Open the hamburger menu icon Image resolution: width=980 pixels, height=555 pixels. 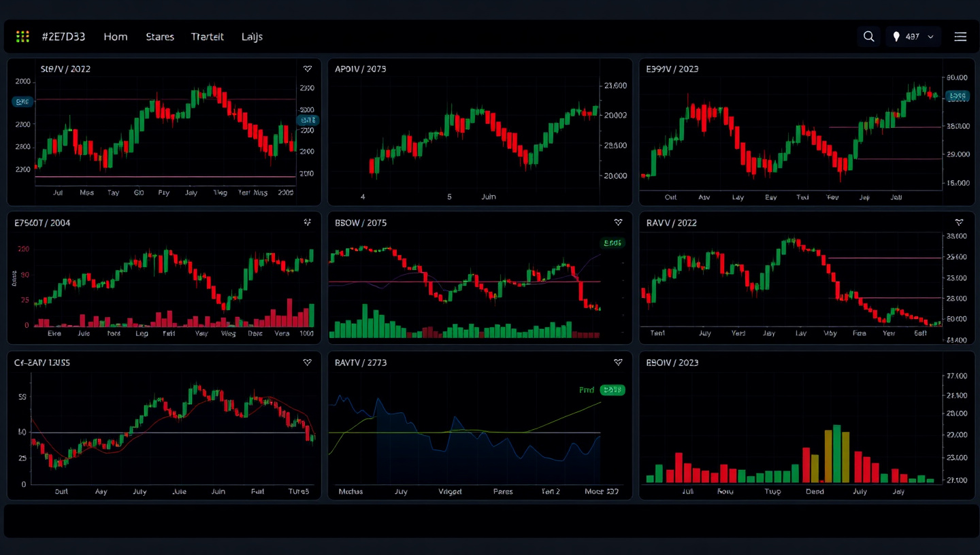pos(960,37)
